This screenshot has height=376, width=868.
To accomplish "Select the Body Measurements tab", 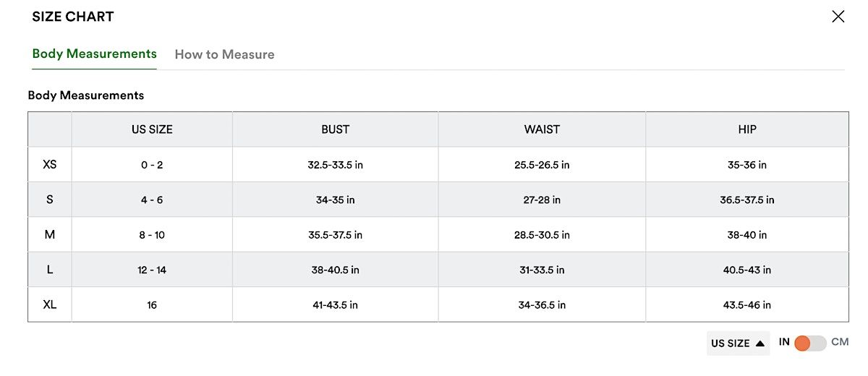I will coord(95,54).
